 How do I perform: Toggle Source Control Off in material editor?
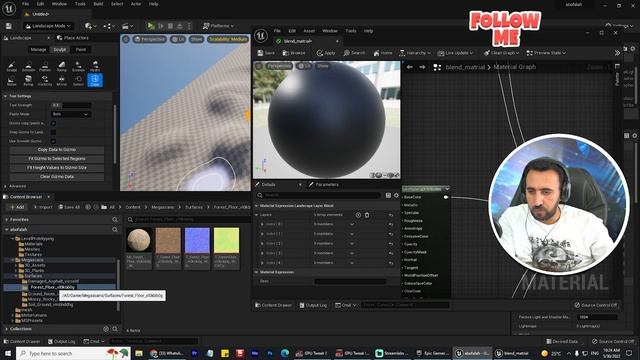(x=596, y=305)
